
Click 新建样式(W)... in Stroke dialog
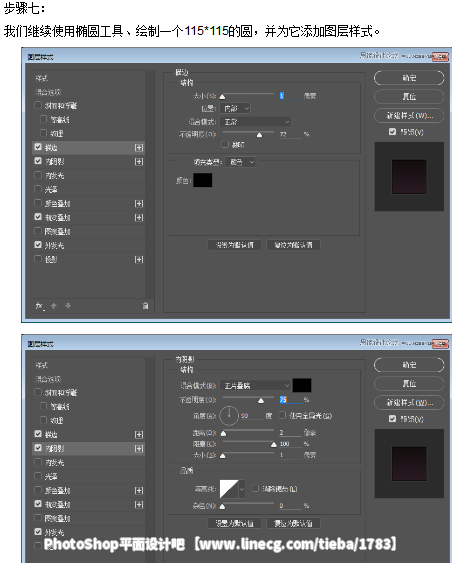point(409,116)
